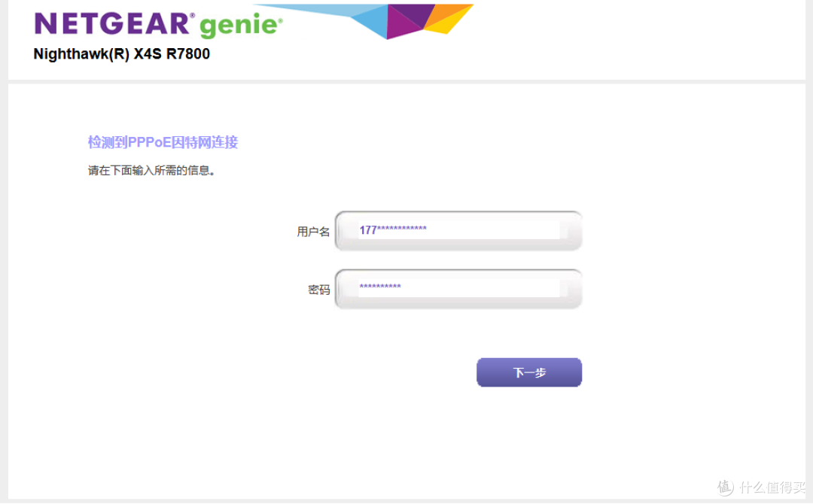
Task: Select the heading 检测到PPPoE因特网连接
Action: (x=163, y=142)
